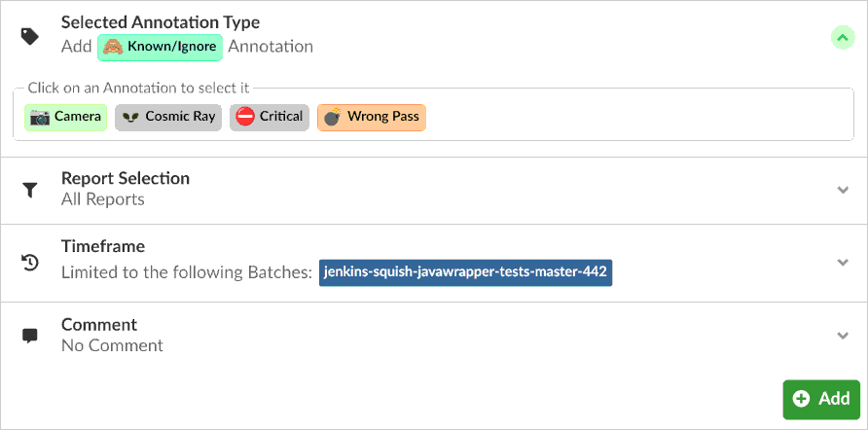The width and height of the screenshot is (868, 430).
Task: Open the Report Selection header title
Action: click(x=126, y=178)
